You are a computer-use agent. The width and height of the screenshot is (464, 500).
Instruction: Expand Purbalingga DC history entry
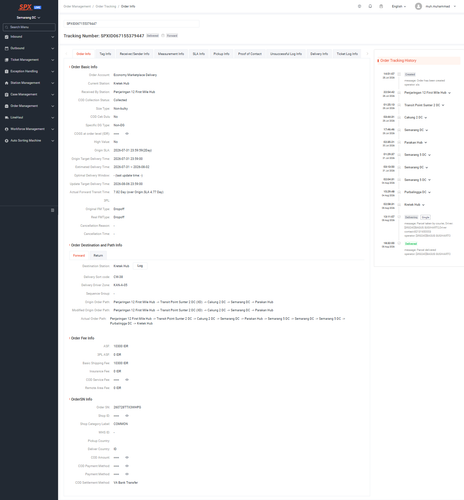click(x=417, y=192)
